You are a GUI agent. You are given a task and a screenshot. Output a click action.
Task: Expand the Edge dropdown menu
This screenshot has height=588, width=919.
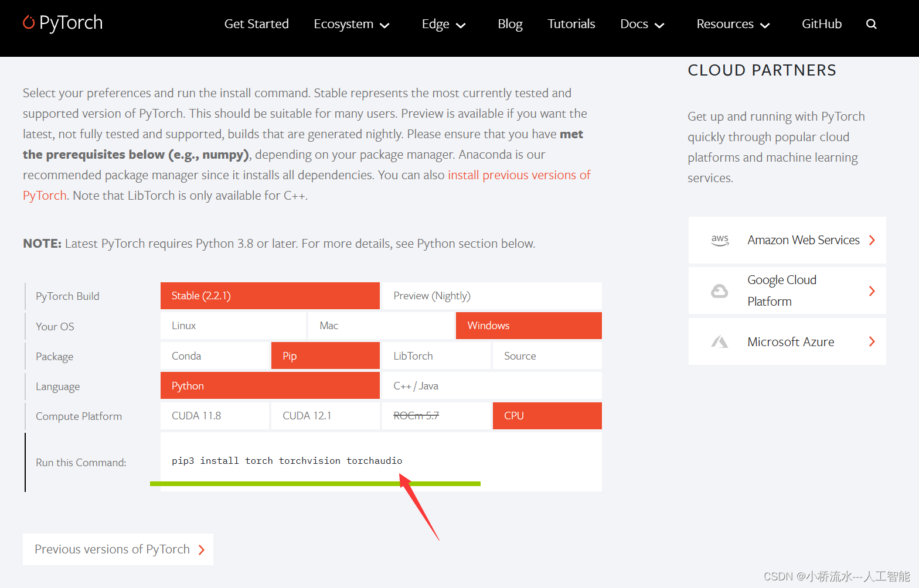coord(444,24)
